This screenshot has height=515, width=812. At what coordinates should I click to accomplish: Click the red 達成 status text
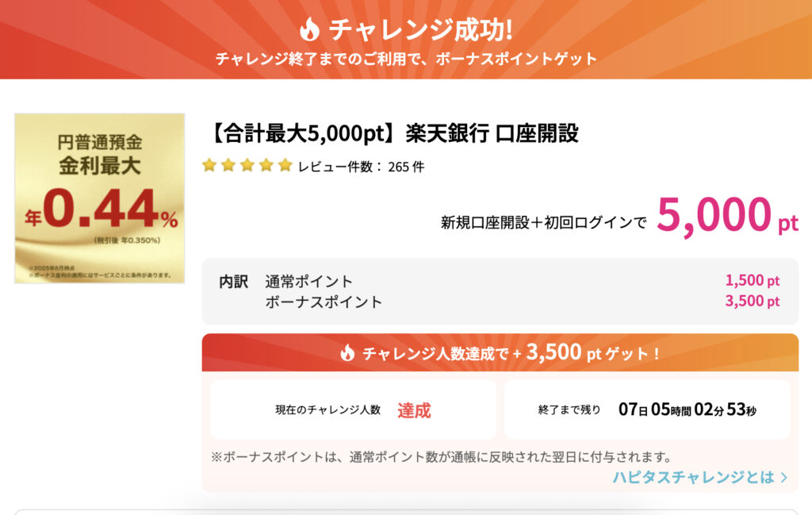(x=414, y=410)
